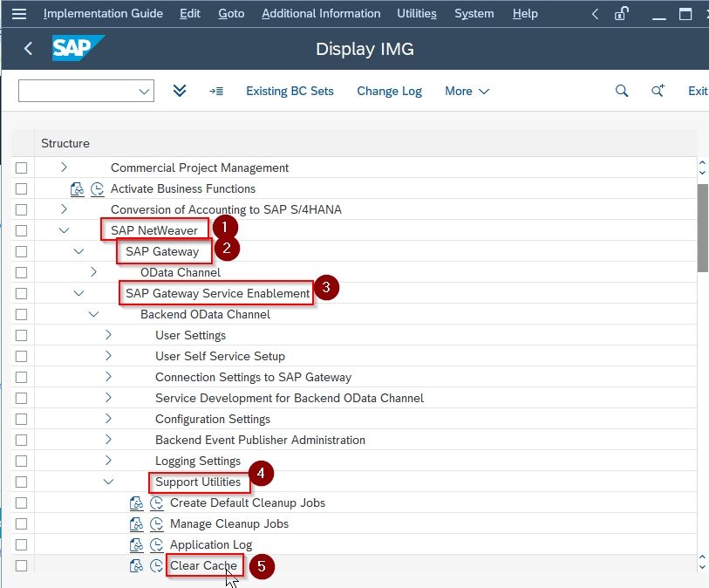Image resolution: width=709 pixels, height=588 pixels.
Task: Open documentation icon for Clear Cache
Action: pyautogui.click(x=136, y=565)
